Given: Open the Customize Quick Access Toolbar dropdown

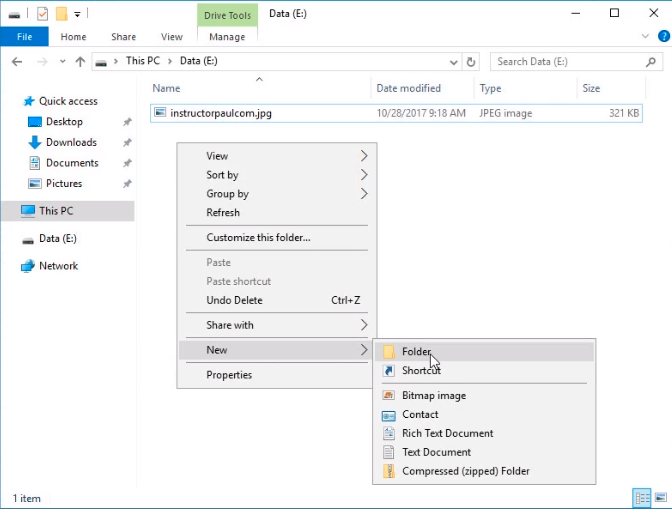Looking at the screenshot, I should point(78,14).
